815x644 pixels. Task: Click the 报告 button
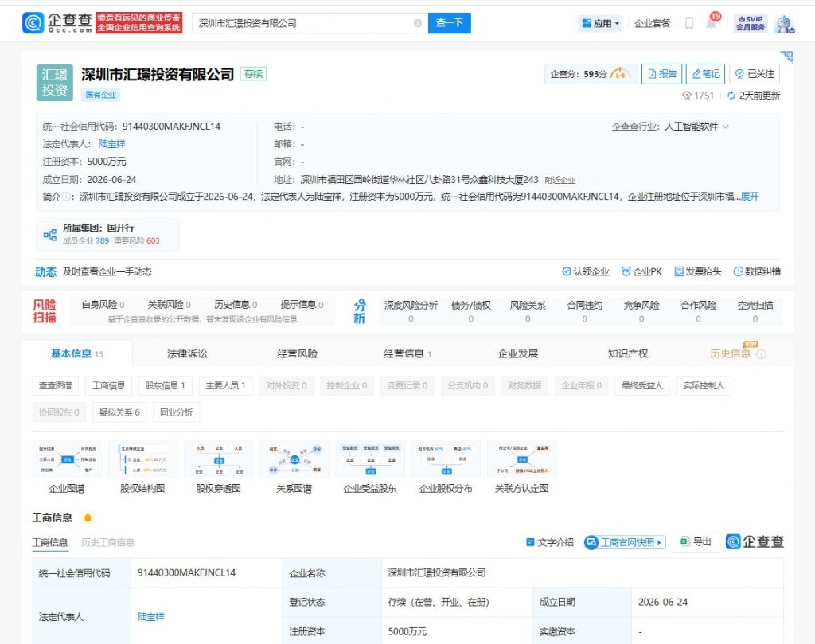(x=661, y=74)
